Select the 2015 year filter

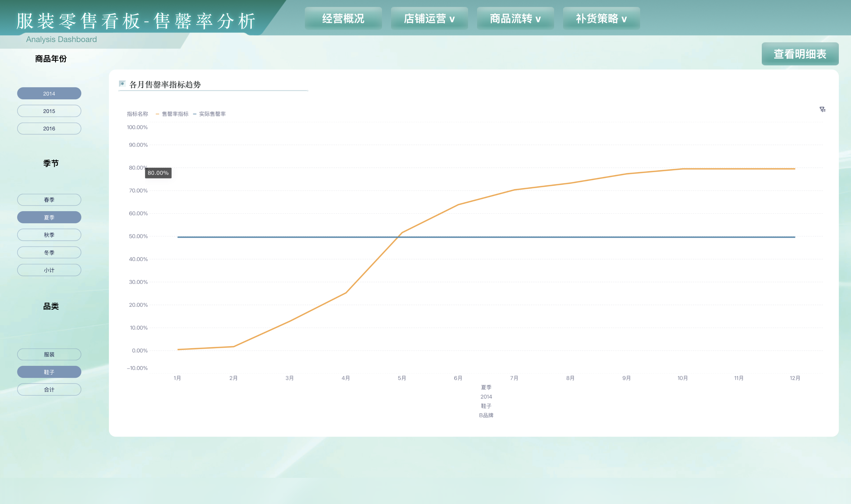pyautogui.click(x=49, y=111)
